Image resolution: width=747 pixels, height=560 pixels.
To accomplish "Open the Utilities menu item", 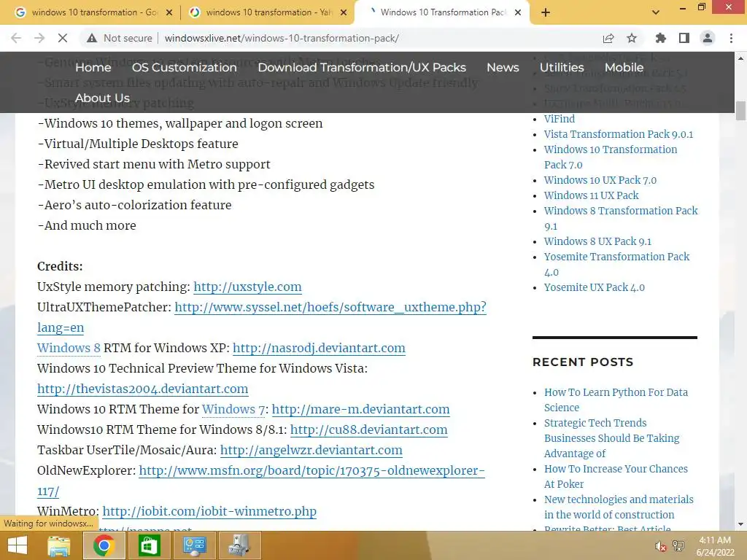I will point(562,68).
